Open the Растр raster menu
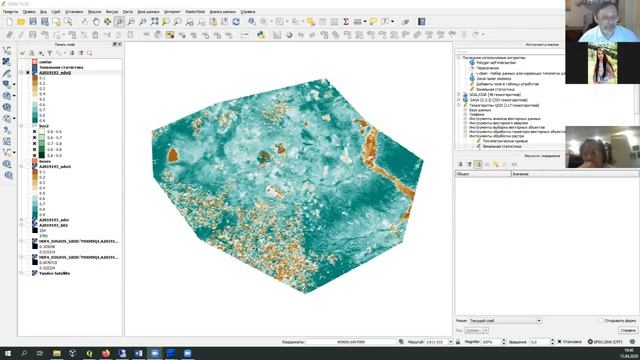The image size is (640, 360). [x=127, y=12]
